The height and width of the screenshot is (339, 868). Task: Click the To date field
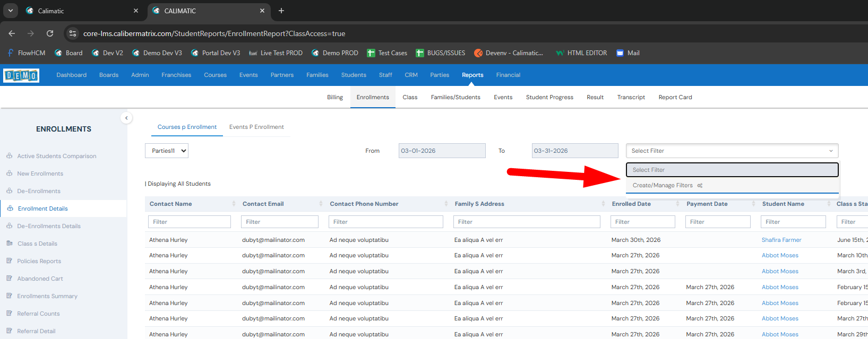tap(575, 151)
